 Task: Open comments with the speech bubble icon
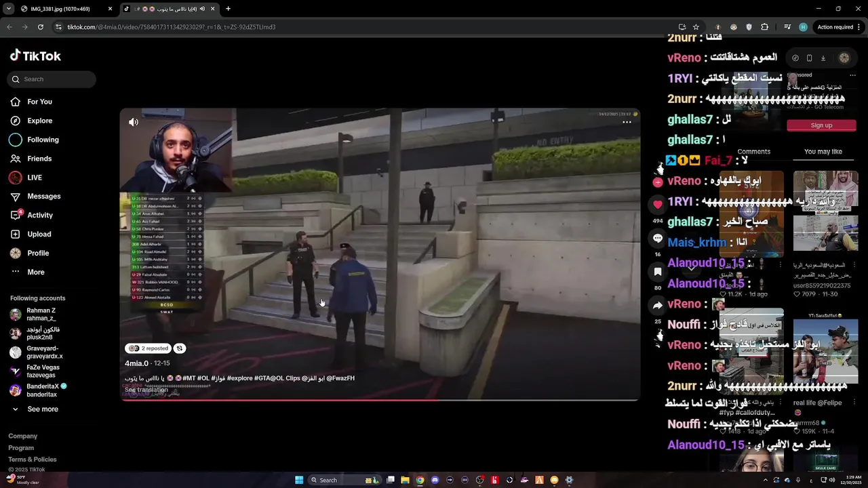[x=658, y=238]
